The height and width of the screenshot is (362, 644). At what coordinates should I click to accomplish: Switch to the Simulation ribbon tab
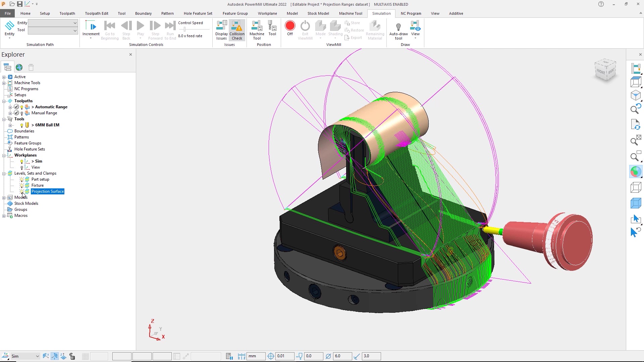381,13
